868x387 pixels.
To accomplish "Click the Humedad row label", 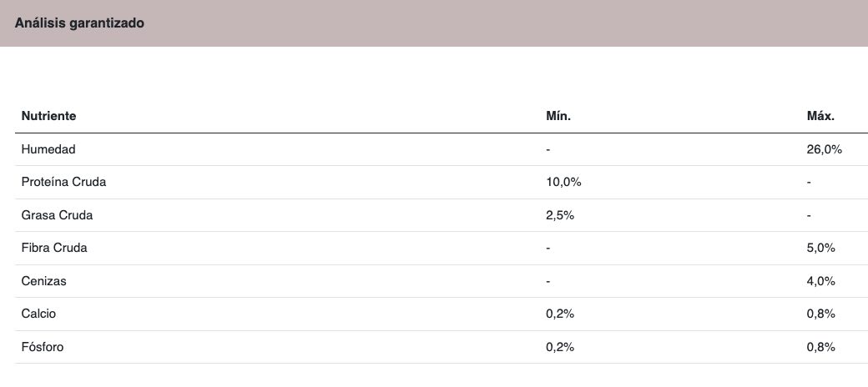I will point(48,149).
